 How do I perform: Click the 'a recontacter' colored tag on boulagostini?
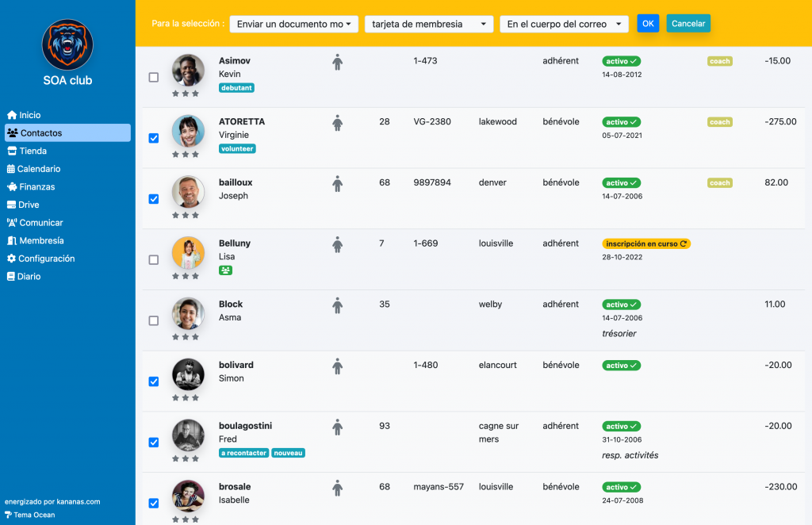pos(243,453)
